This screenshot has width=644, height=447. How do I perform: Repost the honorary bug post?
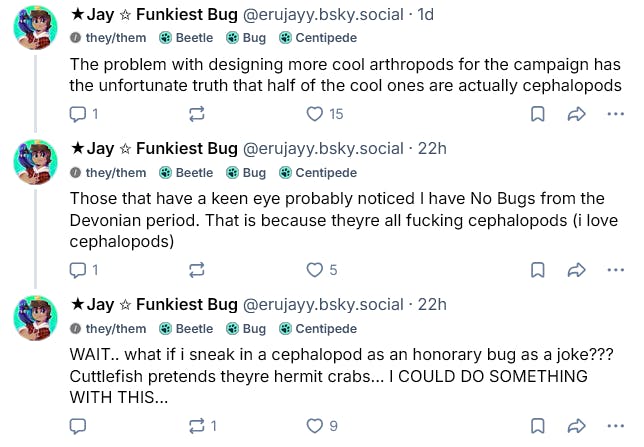click(x=196, y=425)
